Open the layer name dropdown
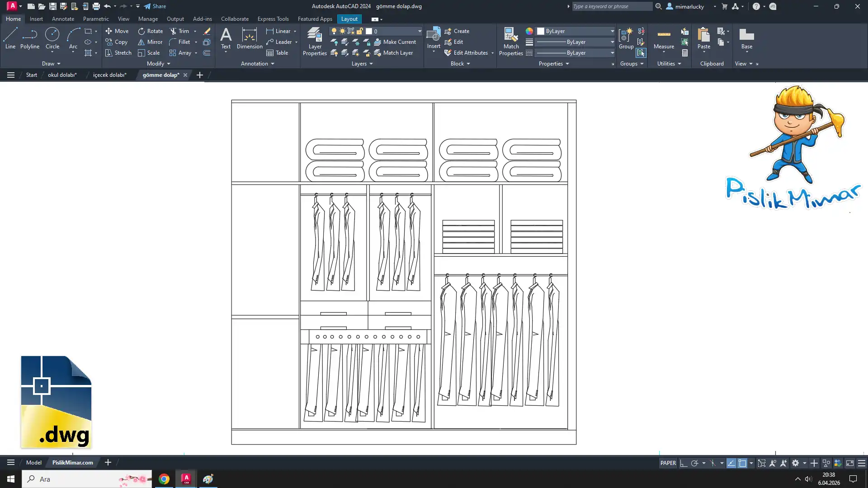The width and height of the screenshot is (868, 488). click(x=419, y=31)
